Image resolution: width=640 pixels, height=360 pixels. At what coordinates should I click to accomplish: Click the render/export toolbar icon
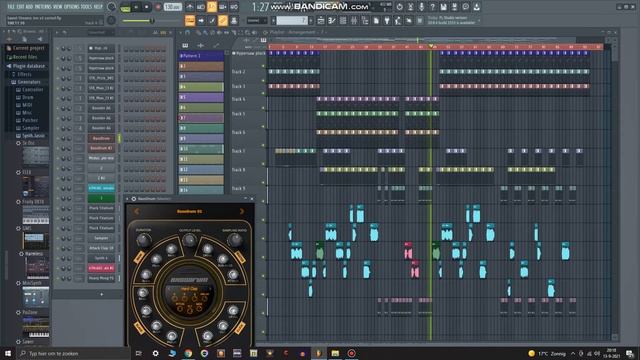tap(454, 7)
